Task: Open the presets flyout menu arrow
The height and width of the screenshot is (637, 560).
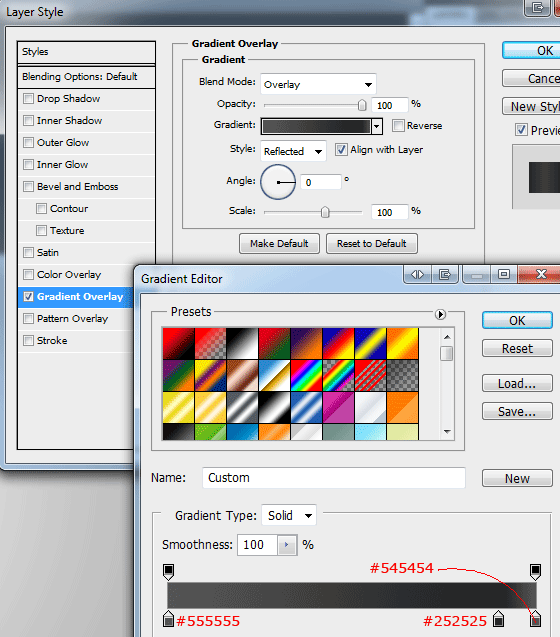Action: (440, 314)
